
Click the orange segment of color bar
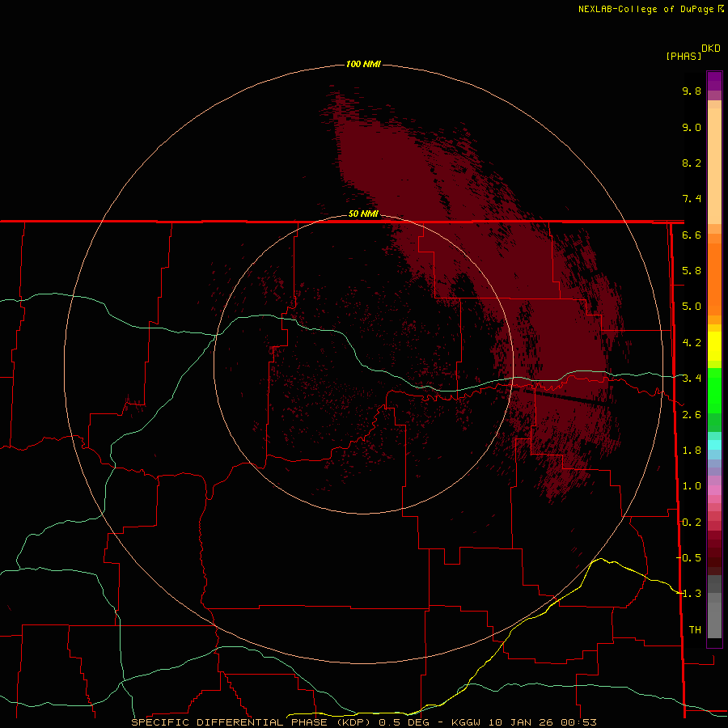pos(714,278)
